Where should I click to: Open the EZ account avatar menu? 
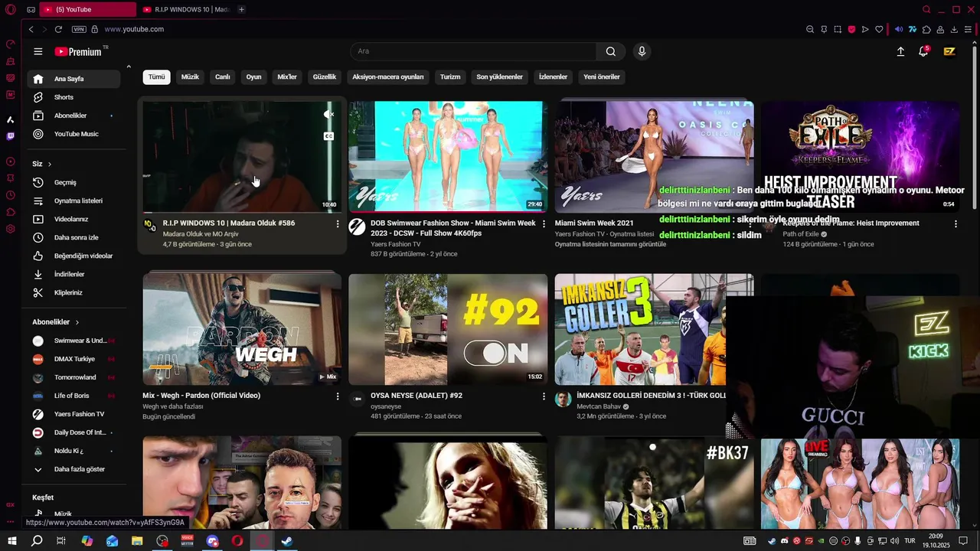pos(949,51)
